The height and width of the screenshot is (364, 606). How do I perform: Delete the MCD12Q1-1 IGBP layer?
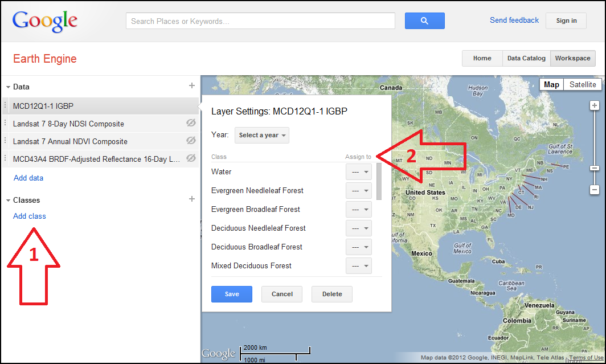click(332, 294)
